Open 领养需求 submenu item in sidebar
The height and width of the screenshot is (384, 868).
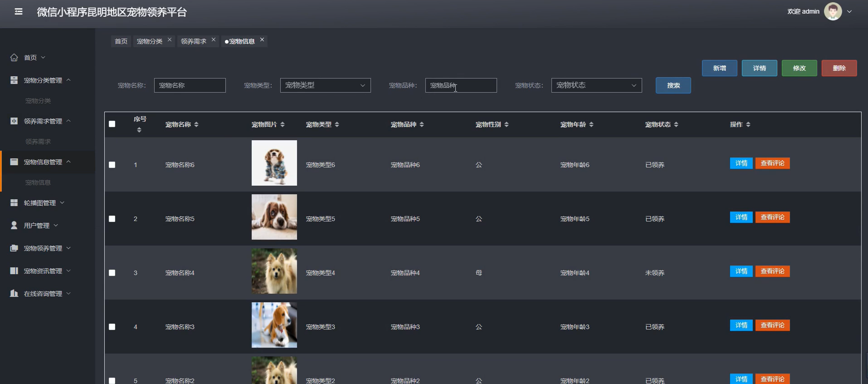38,142
